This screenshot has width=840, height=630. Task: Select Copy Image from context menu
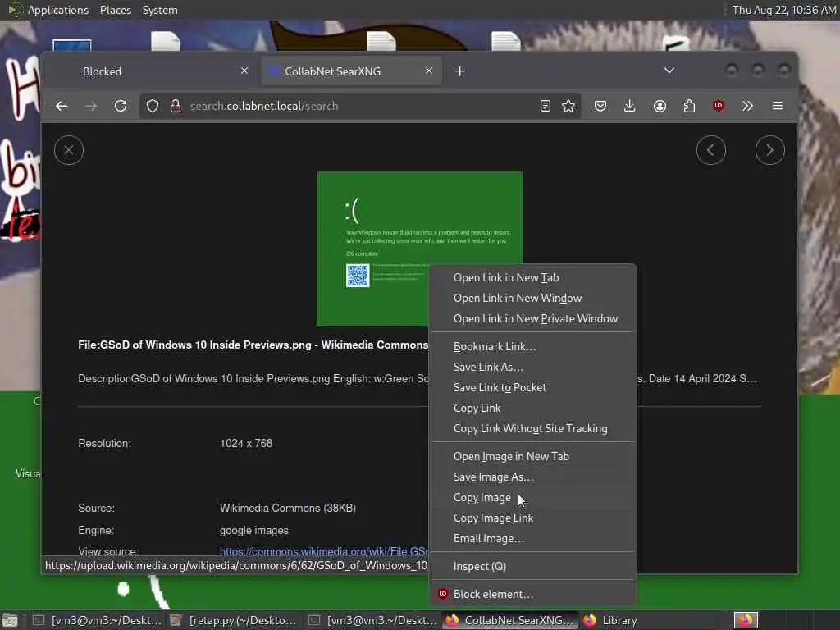coord(533,498)
